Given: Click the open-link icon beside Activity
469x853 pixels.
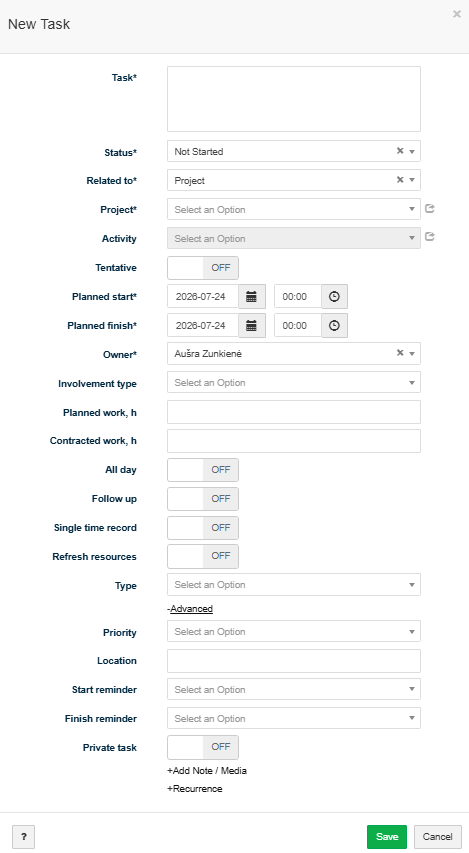Looking at the screenshot, I should tap(429, 237).
